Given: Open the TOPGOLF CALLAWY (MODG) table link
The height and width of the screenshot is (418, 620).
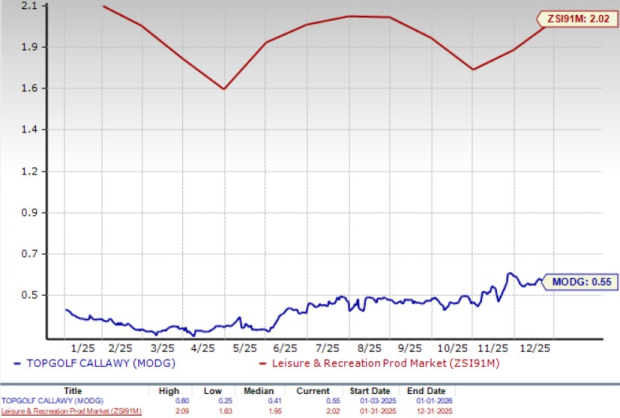Looking at the screenshot, I should click(x=54, y=401).
